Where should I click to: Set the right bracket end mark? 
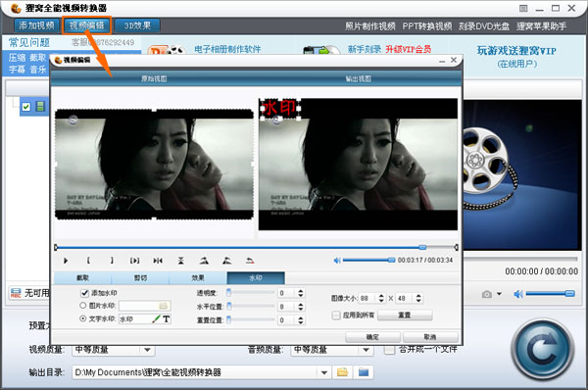(x=112, y=261)
